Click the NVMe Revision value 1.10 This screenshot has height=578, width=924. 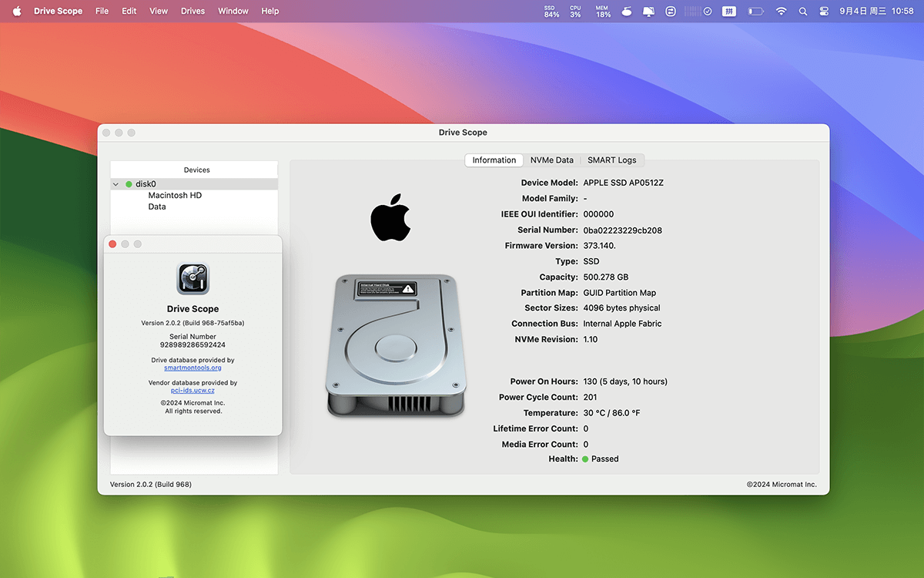591,340
